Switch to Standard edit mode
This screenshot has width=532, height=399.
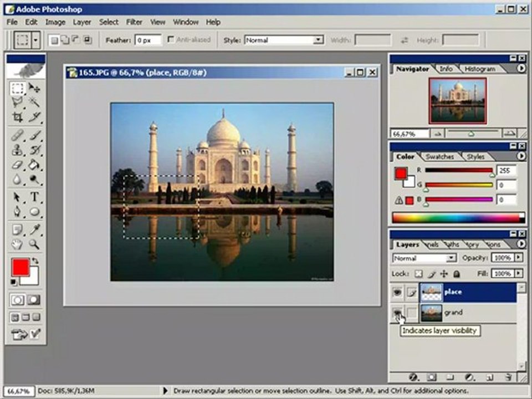point(17,300)
